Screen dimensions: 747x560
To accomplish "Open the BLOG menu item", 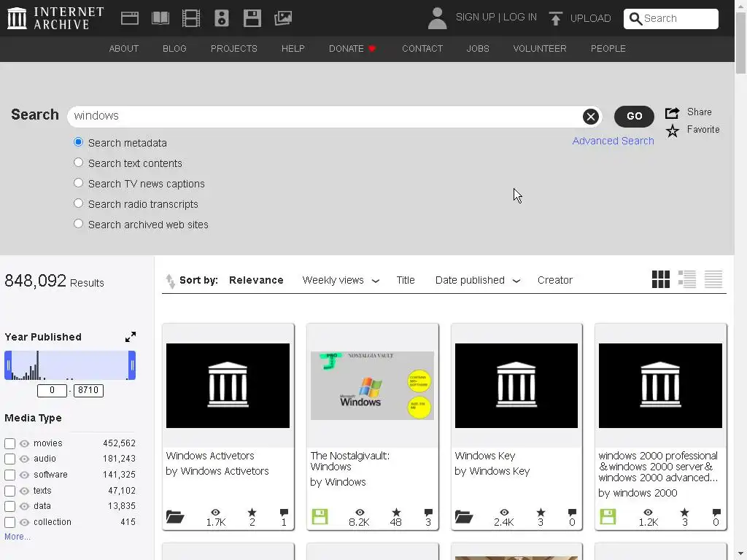I will tap(174, 49).
